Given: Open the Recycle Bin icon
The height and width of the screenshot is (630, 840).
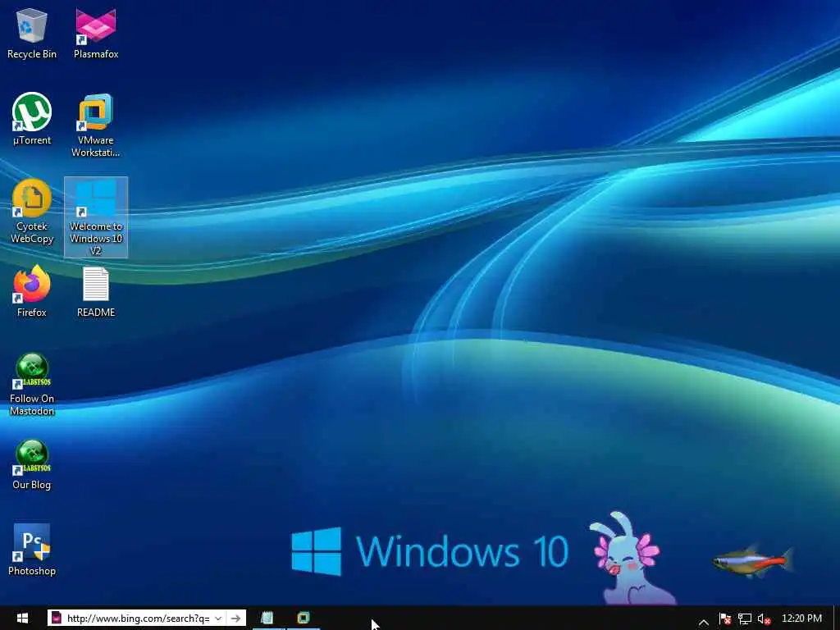Looking at the screenshot, I should pyautogui.click(x=32, y=33).
